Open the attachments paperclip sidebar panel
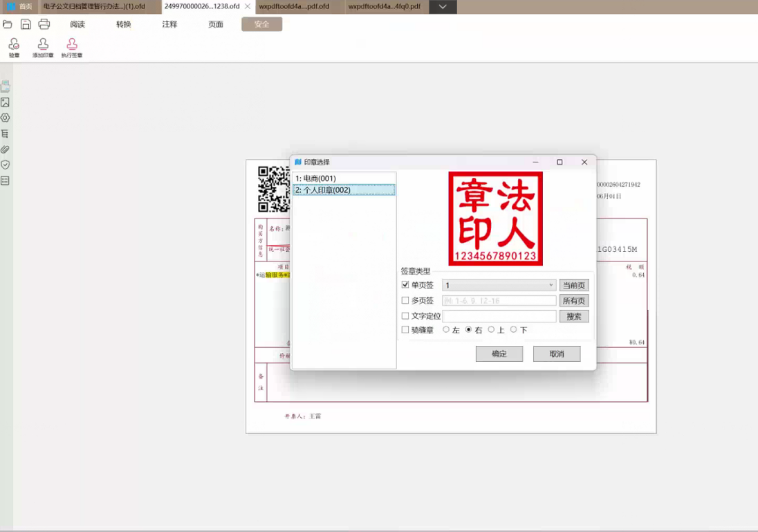The width and height of the screenshot is (758, 532). tap(6, 149)
